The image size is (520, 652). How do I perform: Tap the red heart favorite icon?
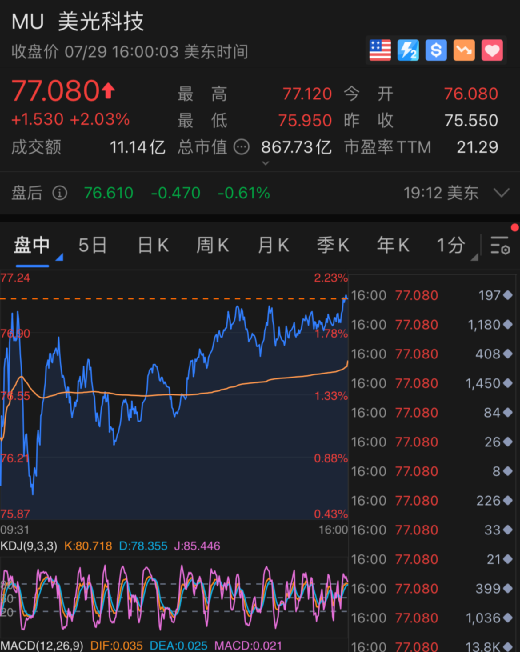point(492,50)
